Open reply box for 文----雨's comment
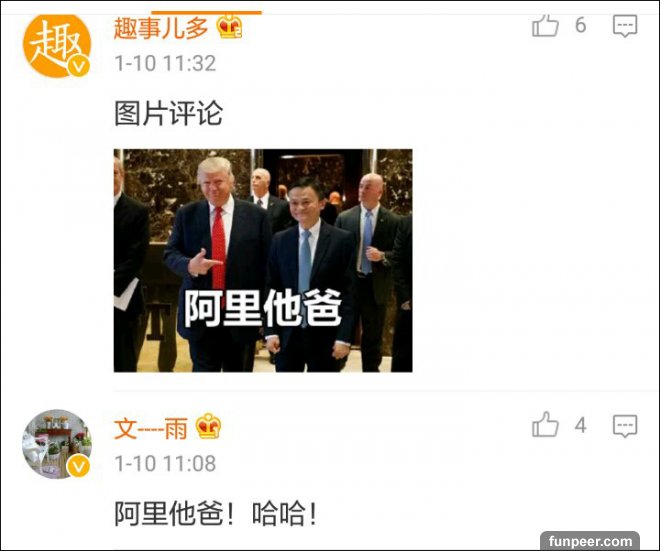 point(625,426)
